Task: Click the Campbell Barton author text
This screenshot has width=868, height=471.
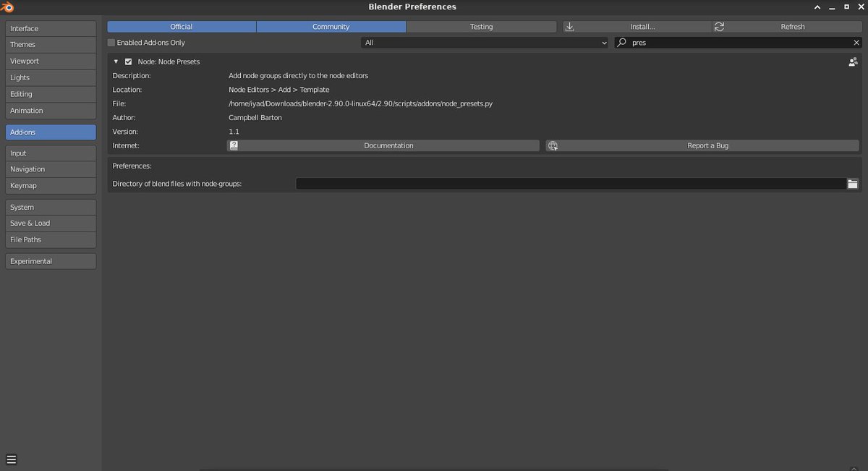Action: 255,118
